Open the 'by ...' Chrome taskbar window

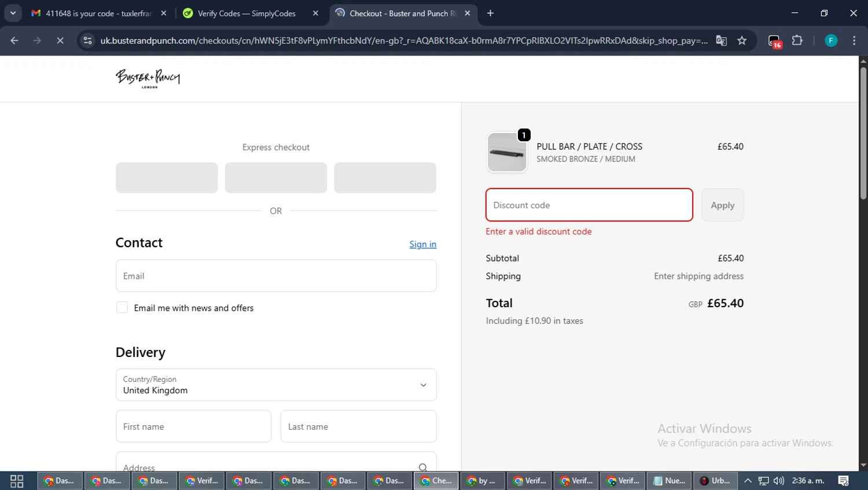pyautogui.click(x=482, y=481)
